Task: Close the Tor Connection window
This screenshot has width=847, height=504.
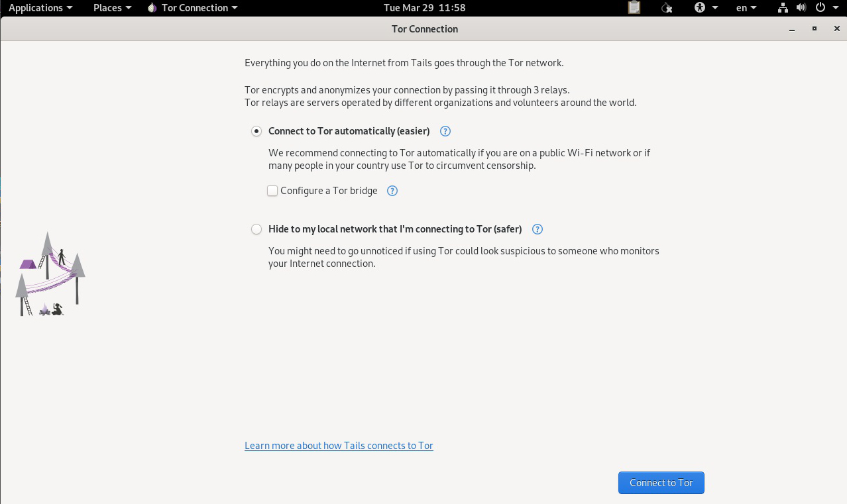Action: click(x=837, y=29)
